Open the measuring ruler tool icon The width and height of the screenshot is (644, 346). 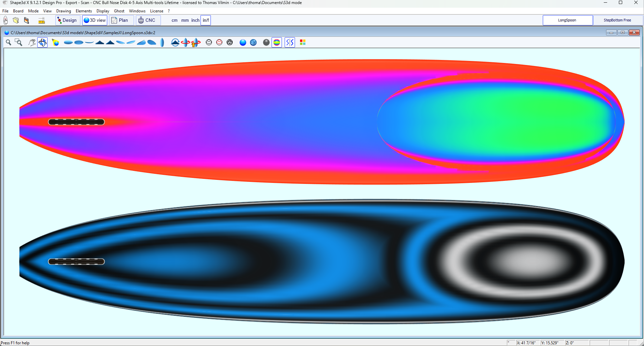(42, 21)
